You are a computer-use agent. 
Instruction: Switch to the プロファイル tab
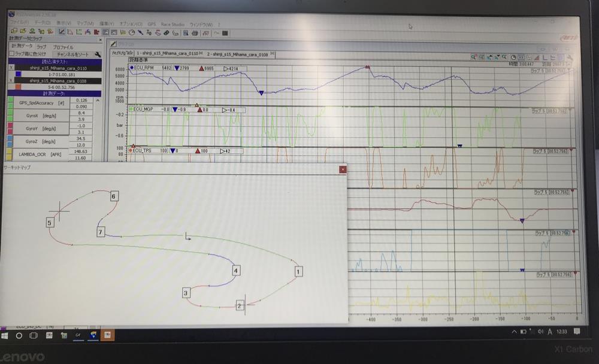63,47
